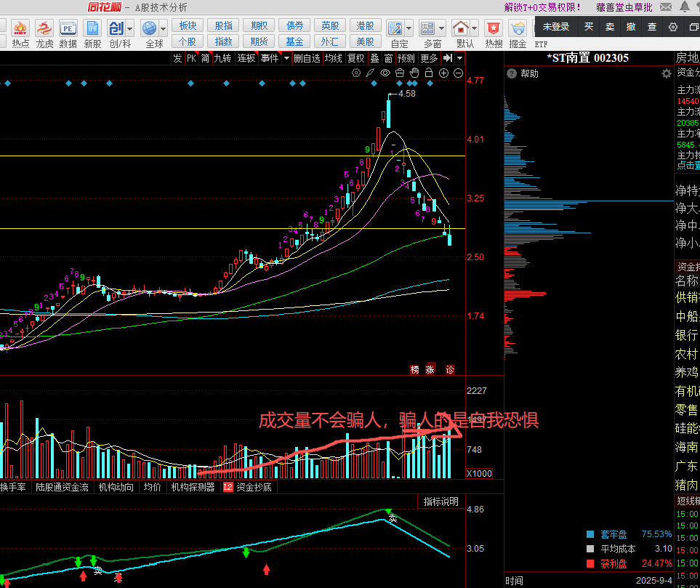Screen dimensions: 700x588
Task: Zoom in chart with plus icon
Action: [x=443, y=73]
